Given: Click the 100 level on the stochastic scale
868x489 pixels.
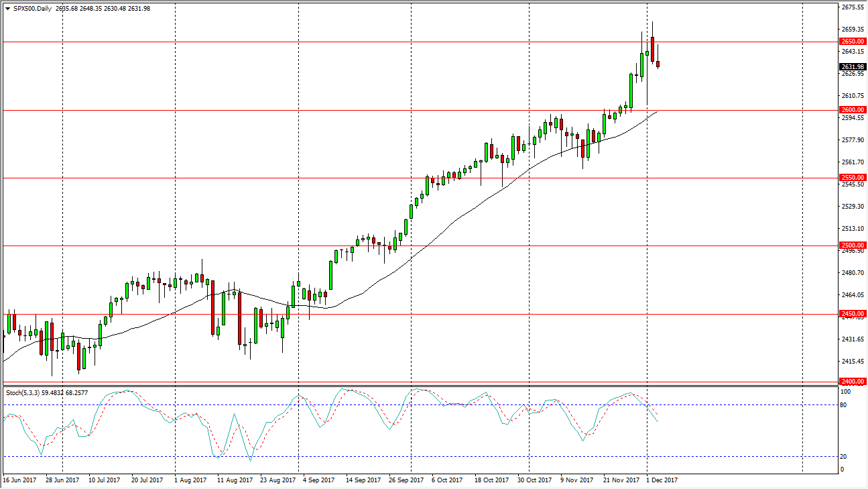Looking at the screenshot, I should pyautogui.click(x=845, y=392).
